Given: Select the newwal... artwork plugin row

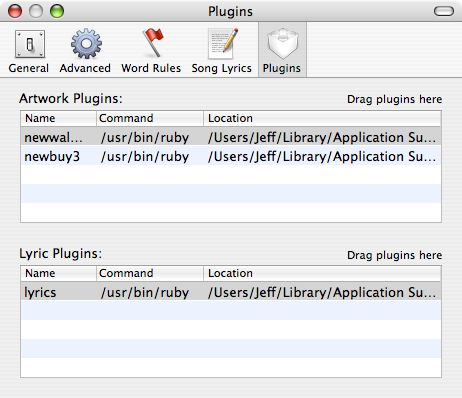Looking at the screenshot, I should pos(231,136).
